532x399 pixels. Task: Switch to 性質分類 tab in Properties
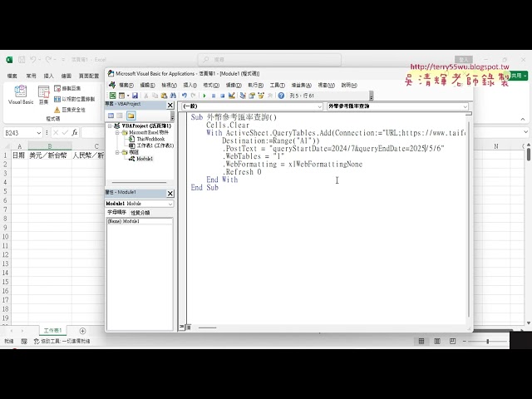140,213
